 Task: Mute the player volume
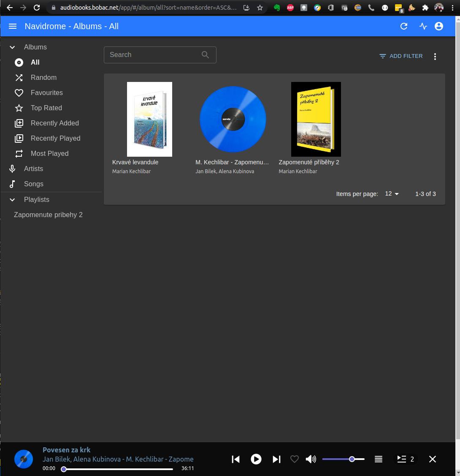[x=311, y=459]
